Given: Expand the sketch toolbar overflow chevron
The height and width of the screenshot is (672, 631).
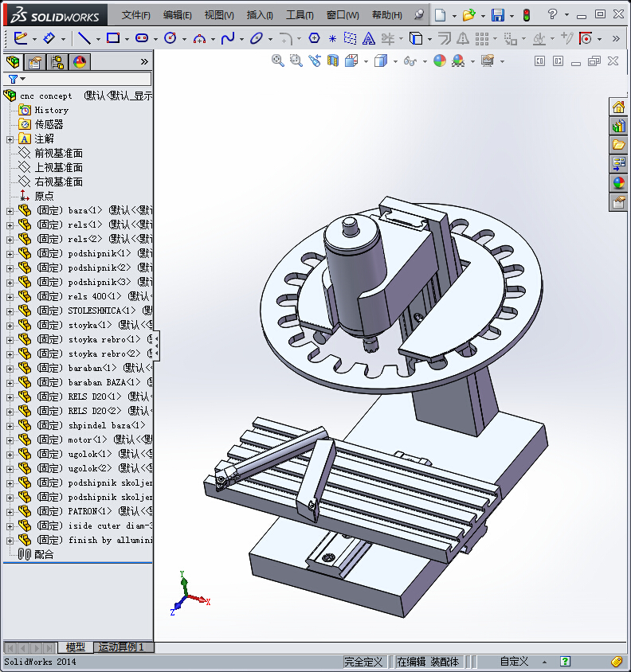Looking at the screenshot, I should [x=616, y=38].
